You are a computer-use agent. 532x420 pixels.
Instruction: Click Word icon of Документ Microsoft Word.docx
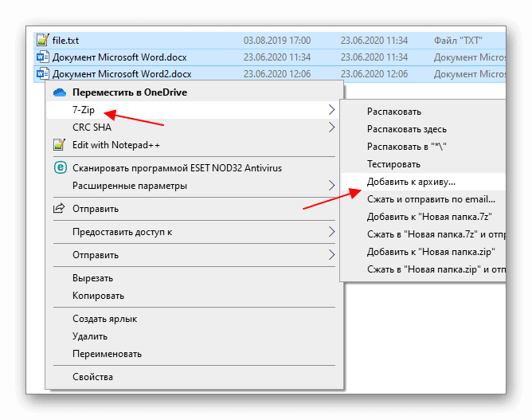(42, 57)
